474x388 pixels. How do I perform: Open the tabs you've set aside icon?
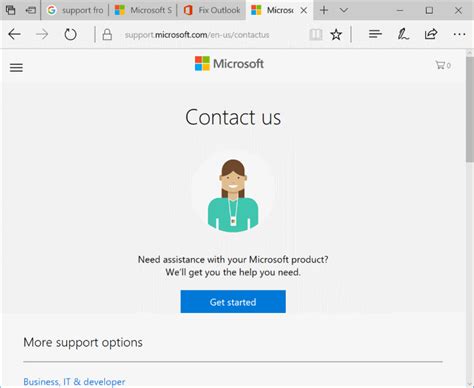pyautogui.click(x=10, y=10)
